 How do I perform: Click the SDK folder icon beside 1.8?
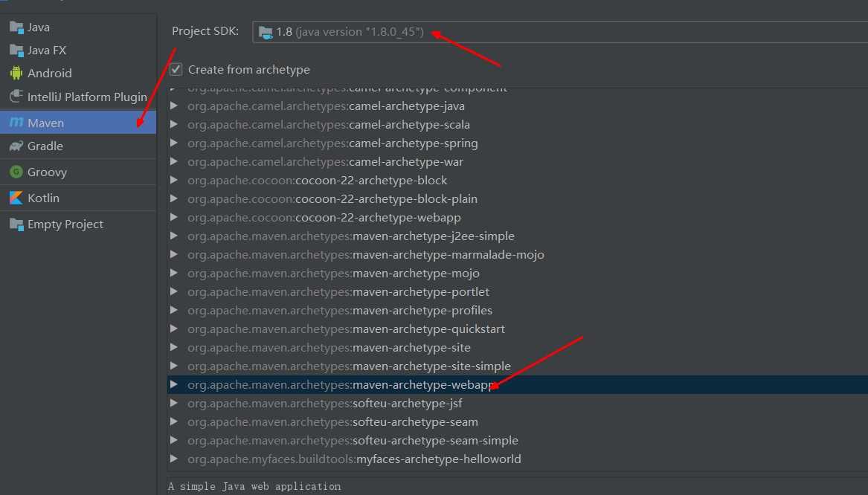click(x=266, y=33)
